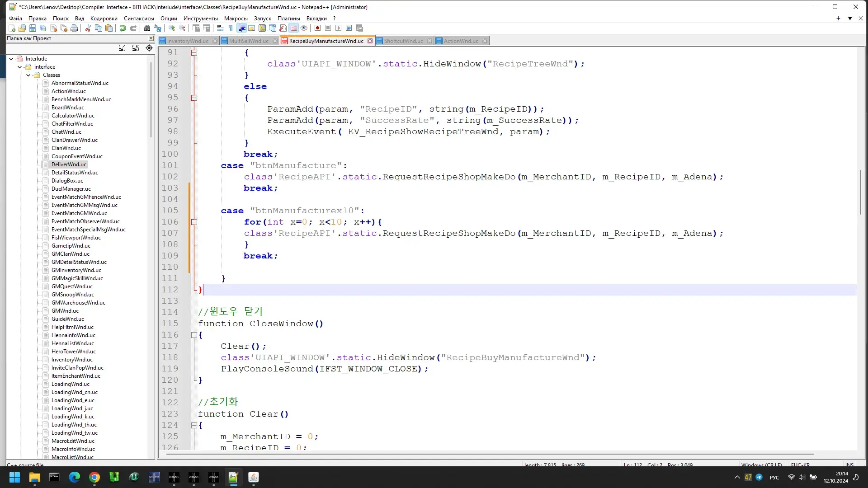
Task: Open the Кодировки menu
Action: [x=104, y=19]
